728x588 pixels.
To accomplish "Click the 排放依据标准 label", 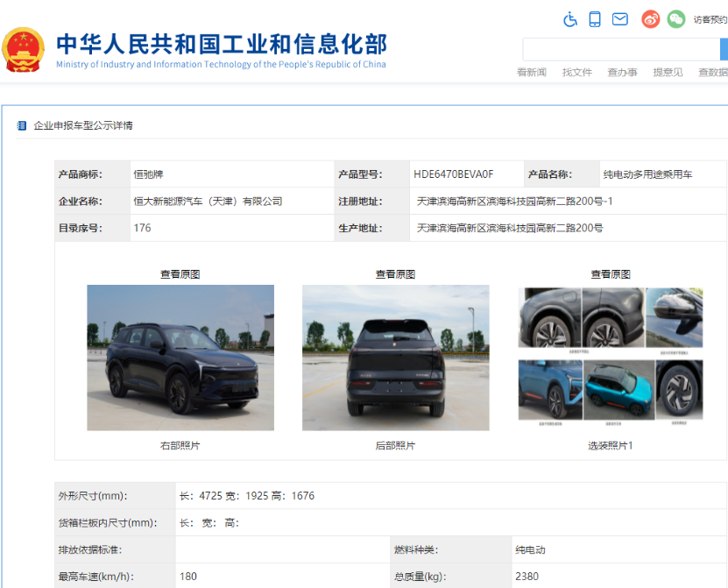I will point(90,550).
